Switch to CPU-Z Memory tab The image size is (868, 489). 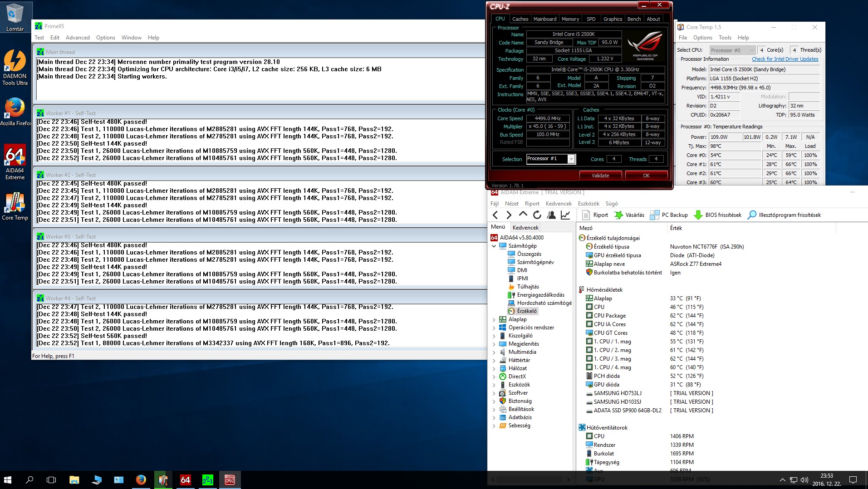pyautogui.click(x=570, y=19)
